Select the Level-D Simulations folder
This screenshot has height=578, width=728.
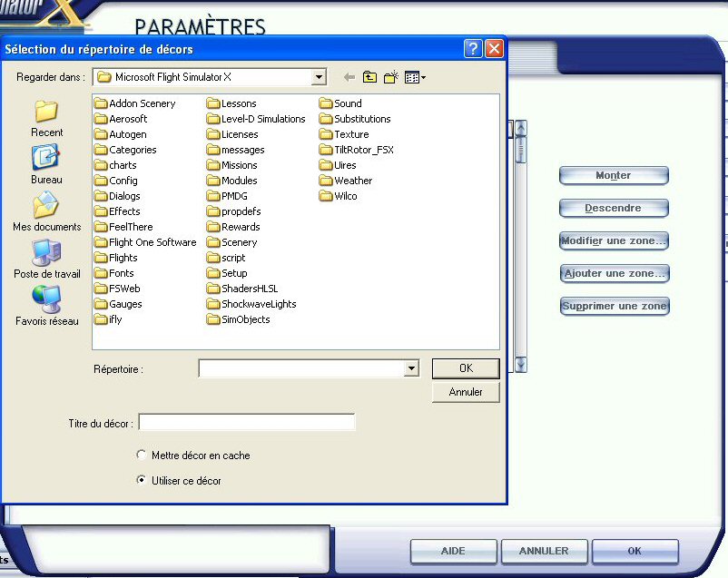256,119
